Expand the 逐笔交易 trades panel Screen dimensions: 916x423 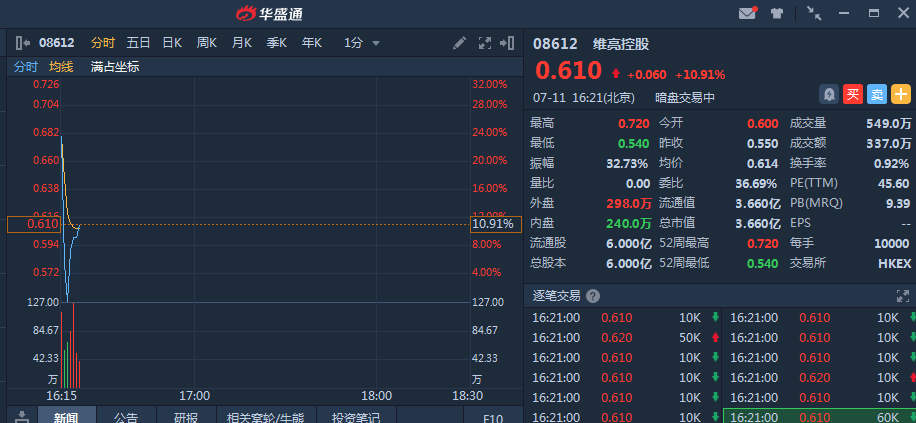[x=903, y=296]
